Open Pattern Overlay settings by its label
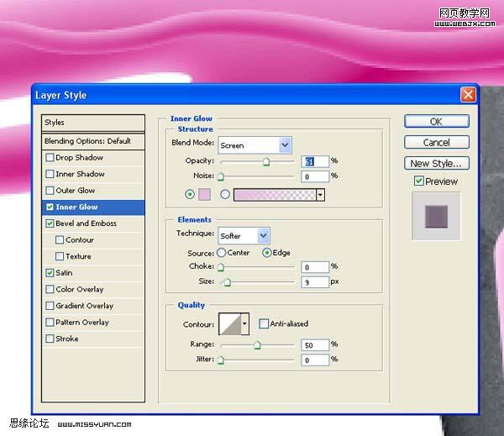 coord(82,323)
